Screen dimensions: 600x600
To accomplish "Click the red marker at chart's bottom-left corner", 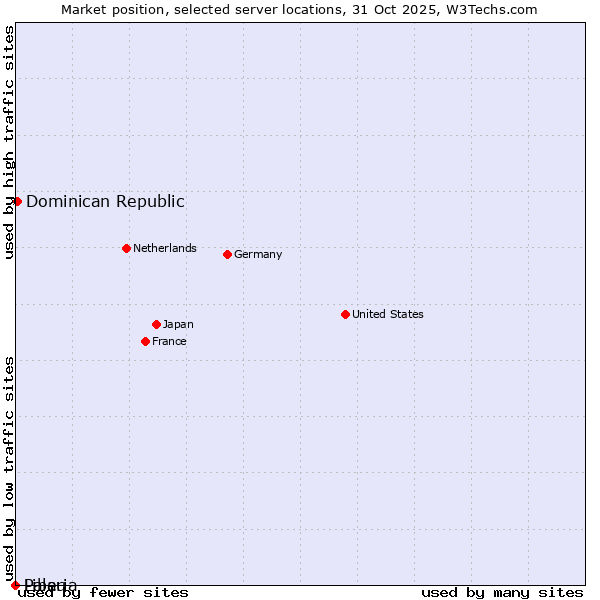I will (x=15, y=585).
